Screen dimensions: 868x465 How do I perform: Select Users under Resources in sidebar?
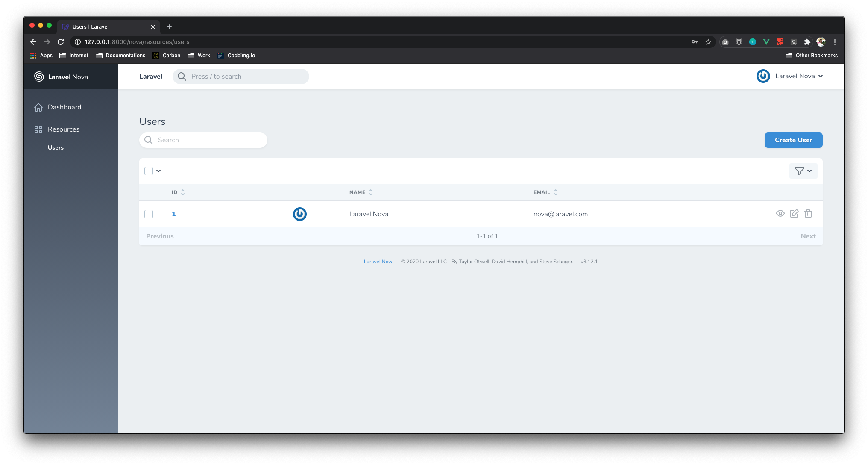pos(56,147)
